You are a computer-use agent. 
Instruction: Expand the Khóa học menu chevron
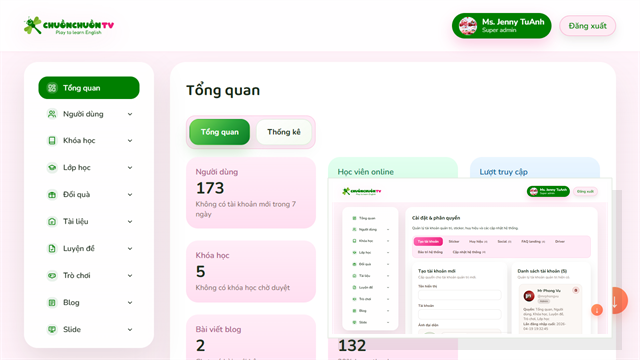tap(130, 140)
